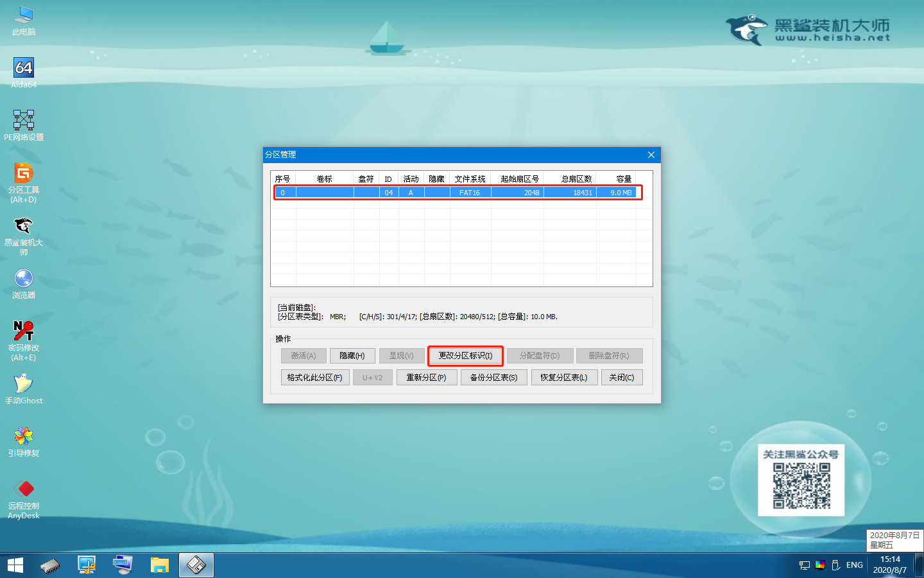Image resolution: width=924 pixels, height=578 pixels.
Task: Click the 文件系统 column header
Action: click(x=470, y=179)
